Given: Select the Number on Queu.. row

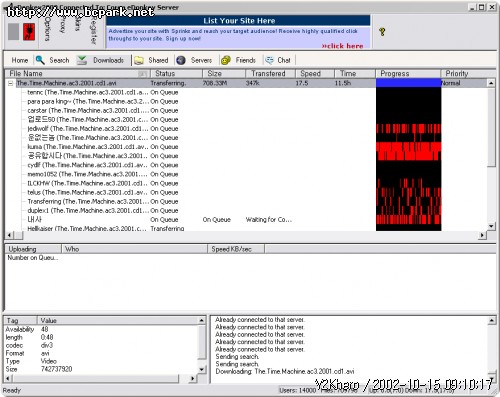Looking at the screenshot, I should 33,258.
